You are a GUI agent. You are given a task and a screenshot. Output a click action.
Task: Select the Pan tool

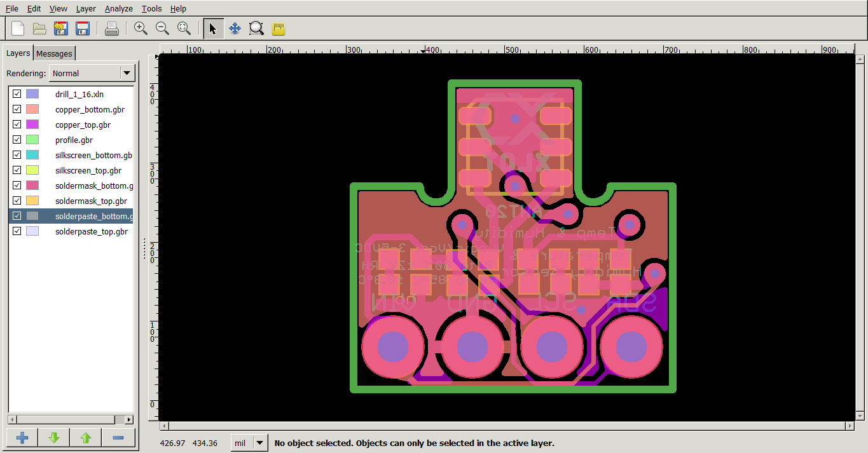(235, 28)
